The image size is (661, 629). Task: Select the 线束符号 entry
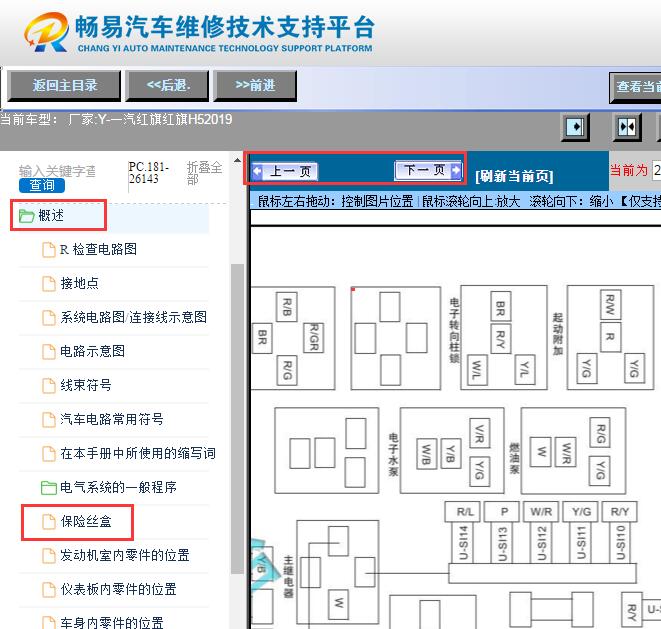86,385
